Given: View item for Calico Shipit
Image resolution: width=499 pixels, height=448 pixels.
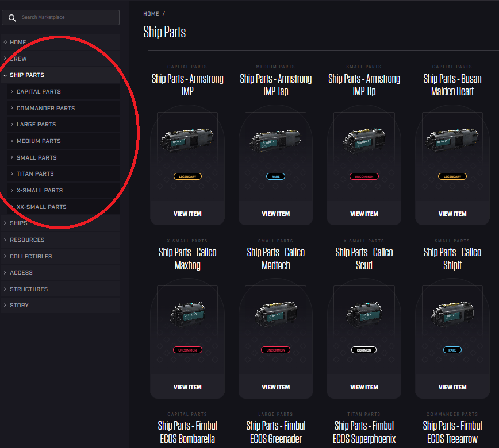Looking at the screenshot, I should tap(452, 387).
